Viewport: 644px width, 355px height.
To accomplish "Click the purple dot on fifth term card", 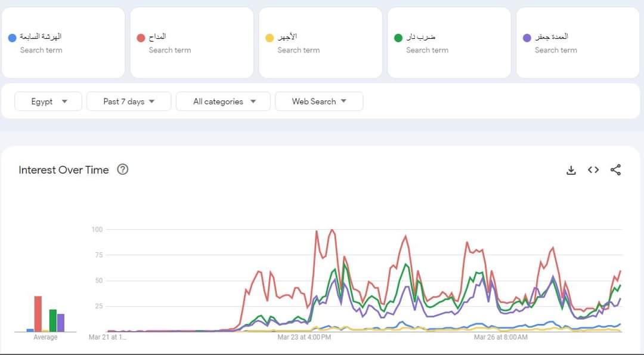I will coord(527,38).
